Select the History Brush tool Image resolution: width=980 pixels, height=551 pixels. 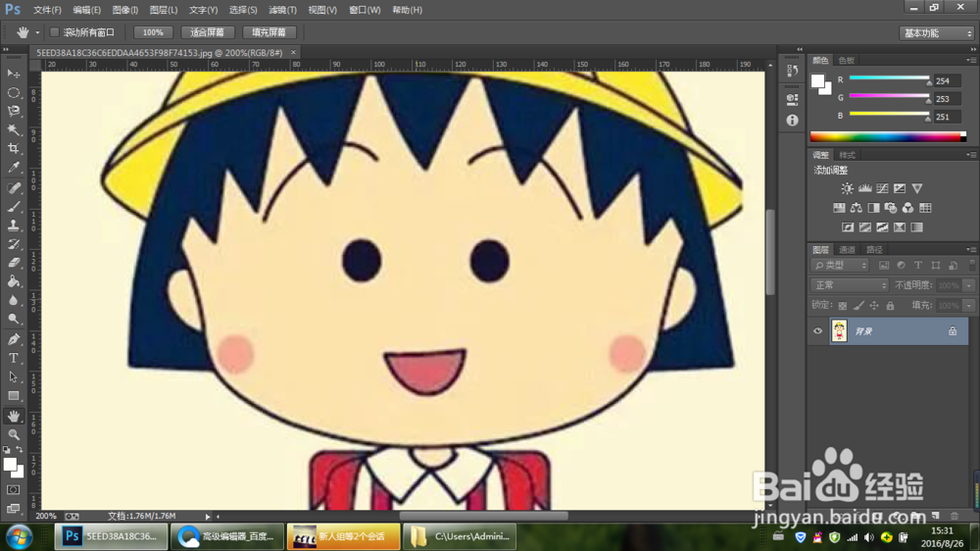tap(13, 244)
